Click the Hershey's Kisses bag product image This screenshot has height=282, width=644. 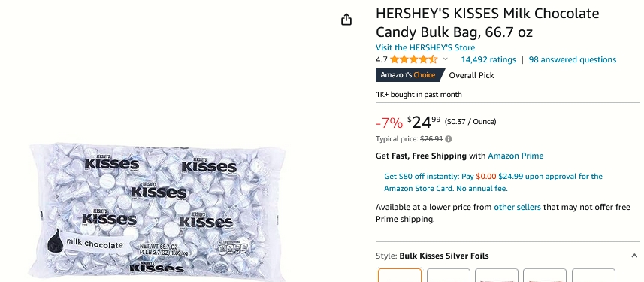point(156,211)
